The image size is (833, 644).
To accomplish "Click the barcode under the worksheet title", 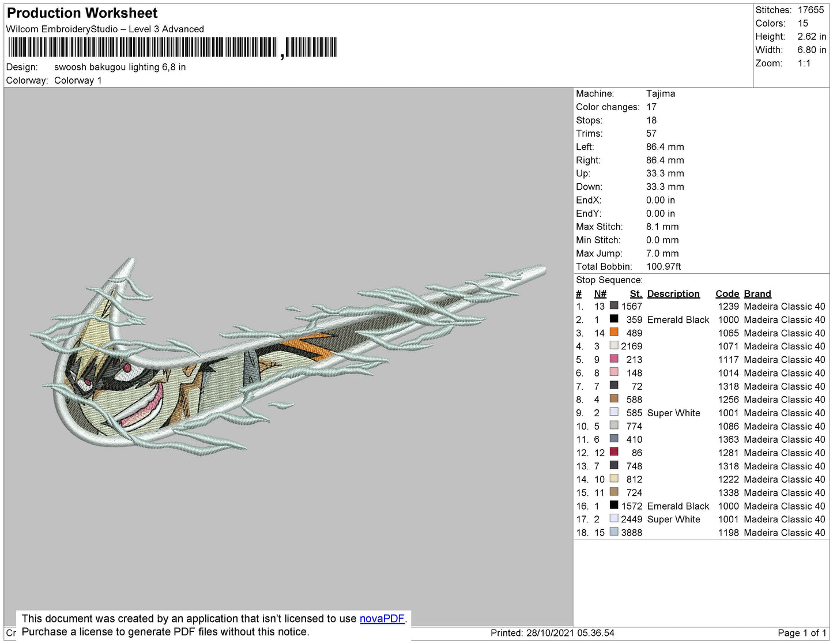I will click(x=172, y=47).
